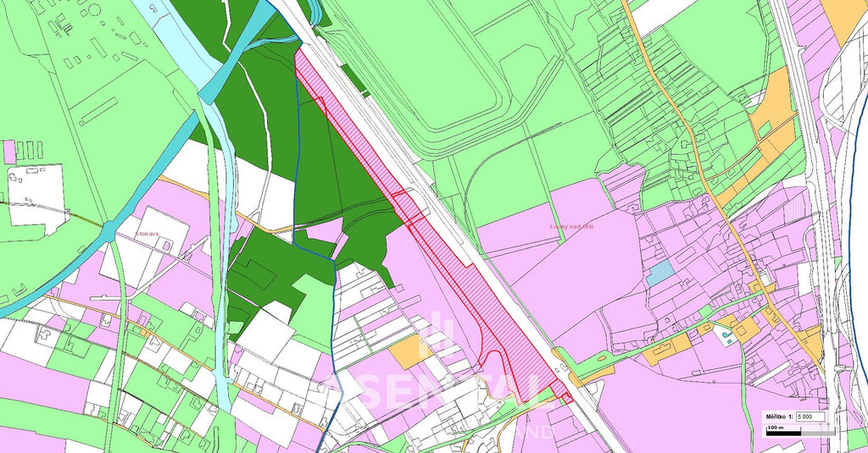Click the small blue water parcel
The height and width of the screenshot is (453, 868).
click(660, 273)
